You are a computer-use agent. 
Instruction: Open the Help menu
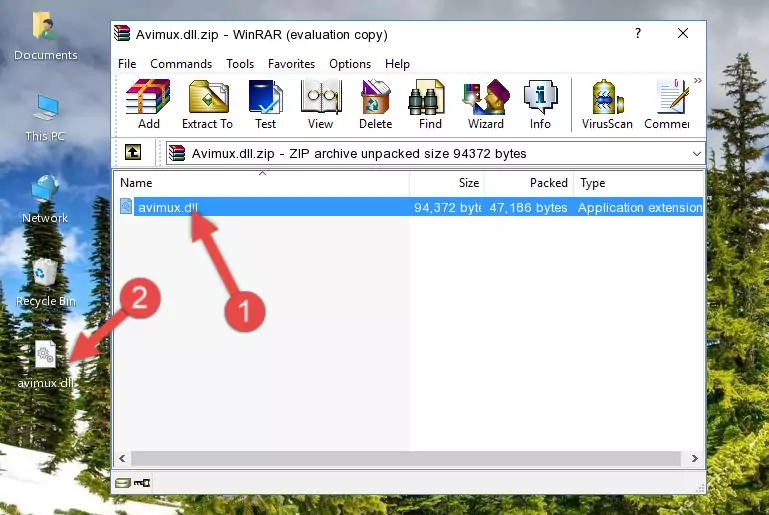pos(397,64)
